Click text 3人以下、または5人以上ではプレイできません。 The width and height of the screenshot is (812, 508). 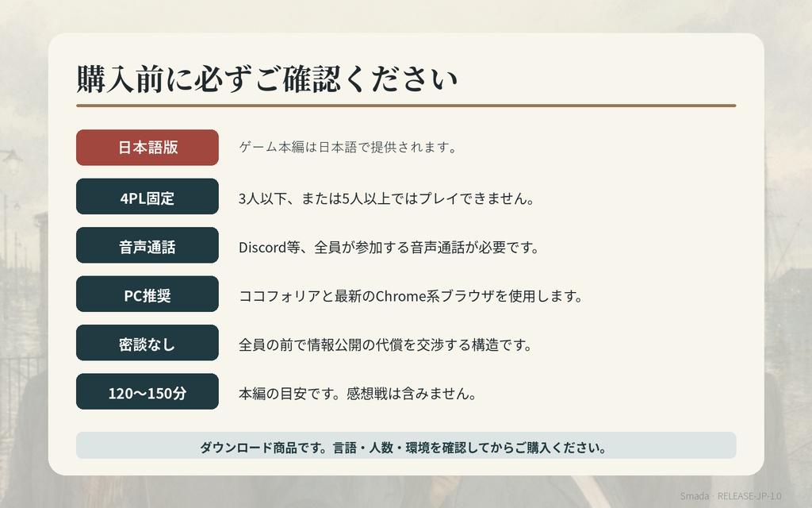(x=387, y=198)
